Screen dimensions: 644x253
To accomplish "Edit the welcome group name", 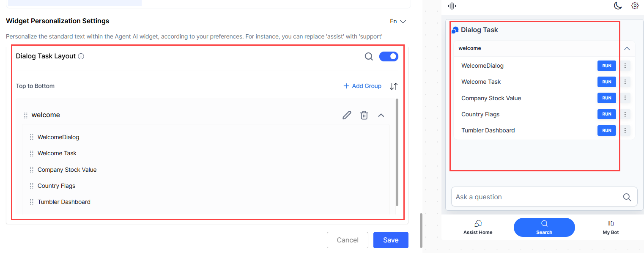I will coord(347,115).
